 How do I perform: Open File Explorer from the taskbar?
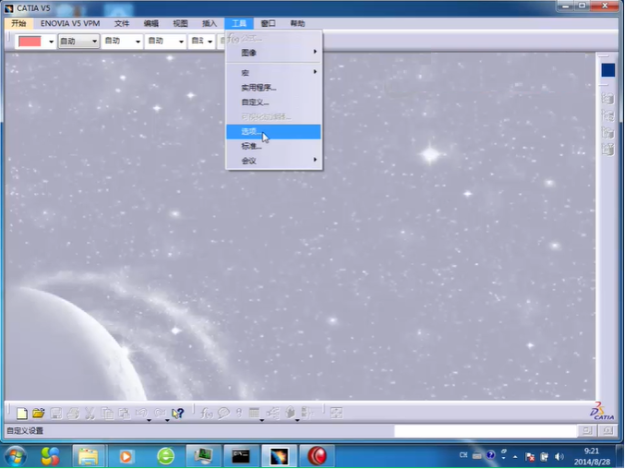click(x=88, y=456)
